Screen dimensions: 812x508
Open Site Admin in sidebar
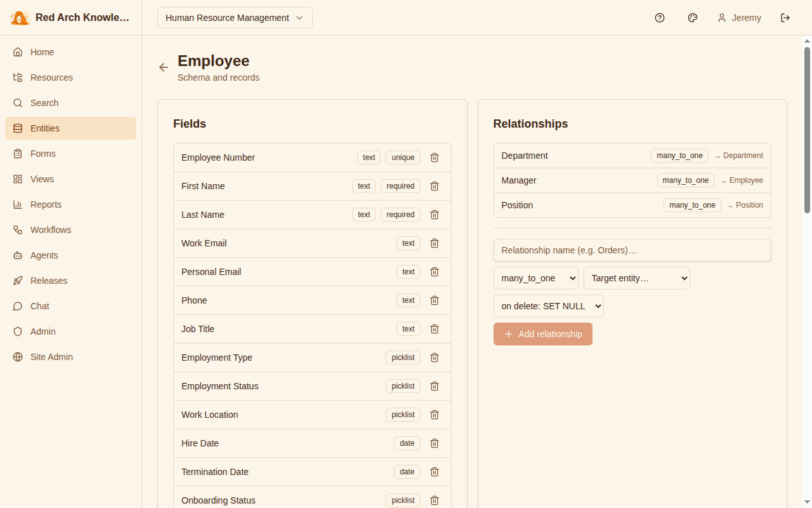[x=70, y=357]
